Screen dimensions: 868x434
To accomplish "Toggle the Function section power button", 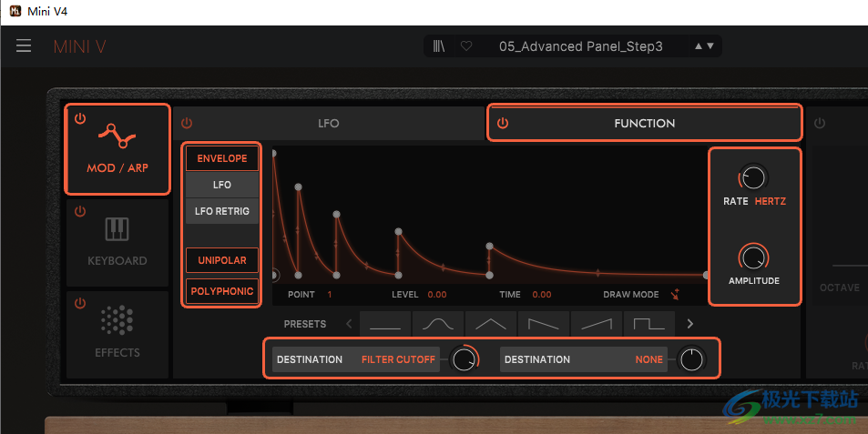I will coord(503,124).
